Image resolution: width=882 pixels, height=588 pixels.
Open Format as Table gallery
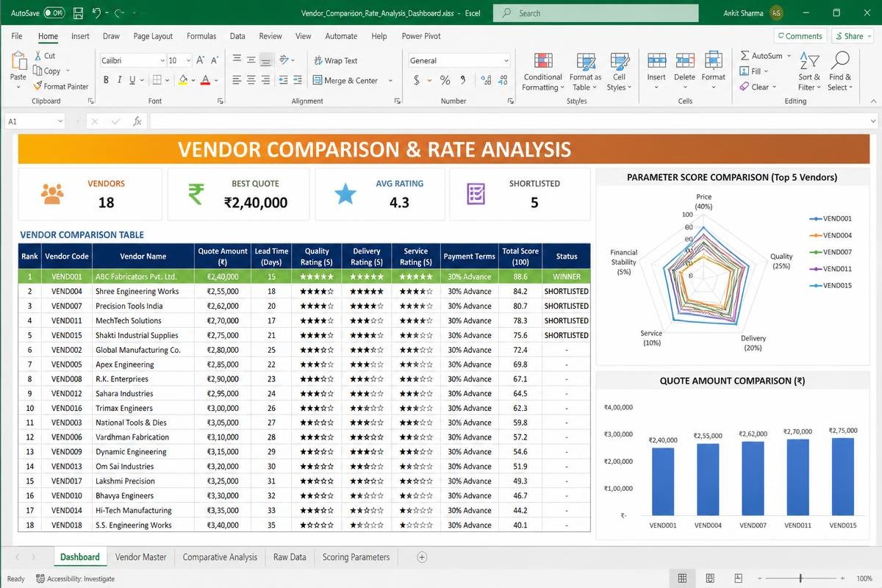point(586,71)
